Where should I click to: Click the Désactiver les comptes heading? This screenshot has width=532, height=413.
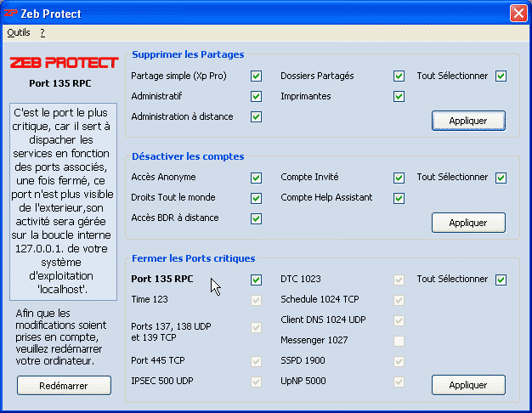tap(188, 156)
